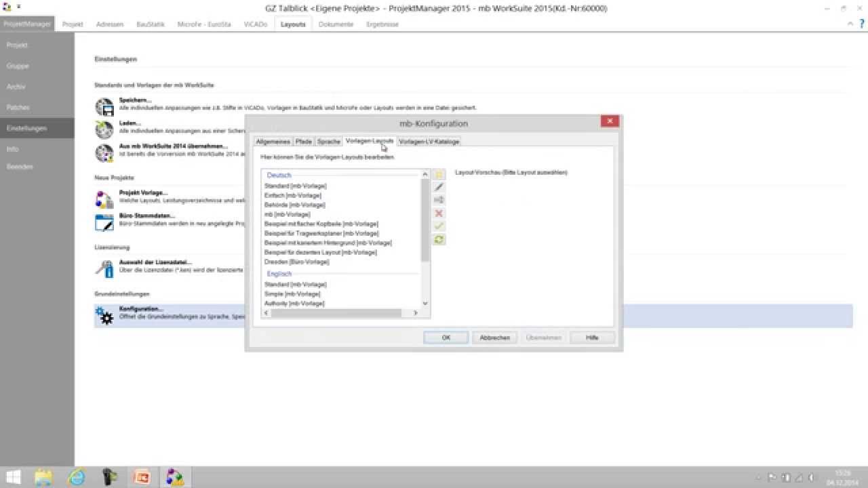Viewport: 868px width, 488px height.
Task: Switch to the Pfade tab
Action: (303, 142)
